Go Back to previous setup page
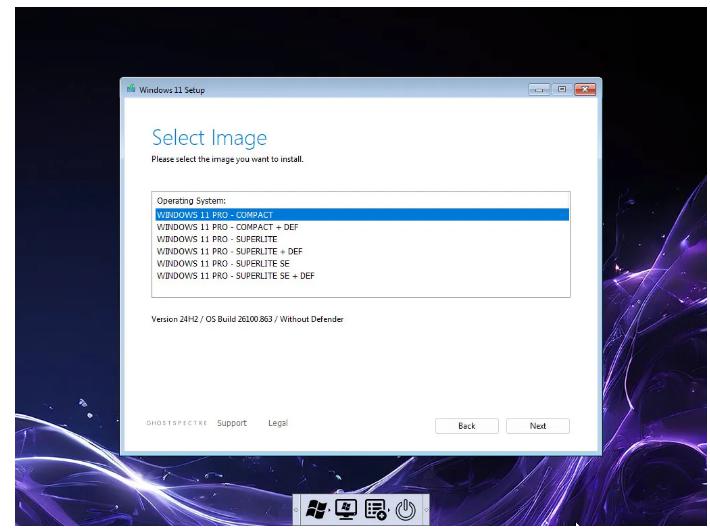Viewport: 710px width, 532px height. (x=466, y=426)
